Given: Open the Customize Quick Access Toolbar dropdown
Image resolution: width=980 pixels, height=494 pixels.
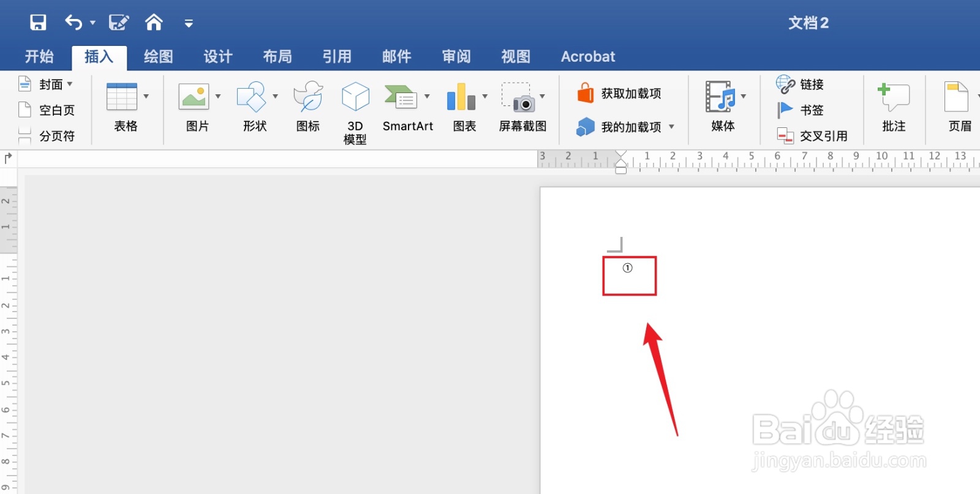Looking at the screenshot, I should [x=189, y=24].
